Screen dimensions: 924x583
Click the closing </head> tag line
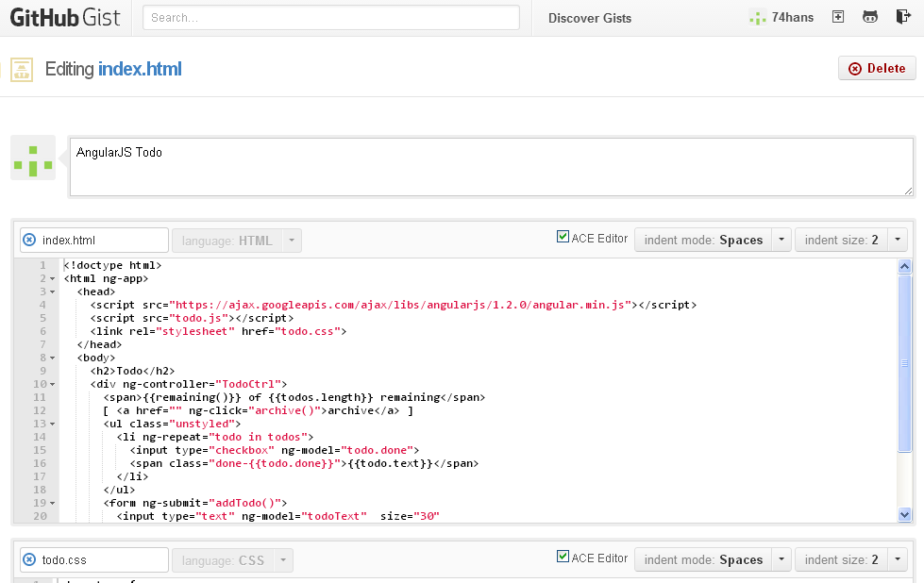[x=99, y=345]
